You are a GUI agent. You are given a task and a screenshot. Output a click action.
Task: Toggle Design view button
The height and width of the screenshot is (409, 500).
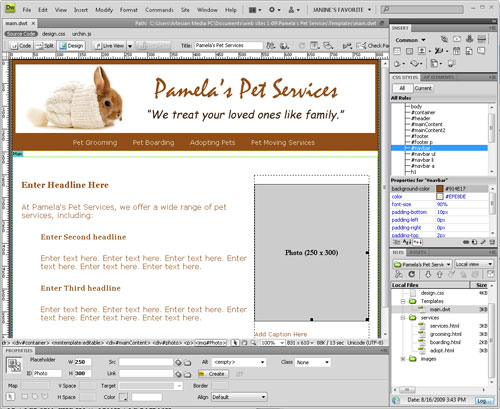(x=71, y=46)
